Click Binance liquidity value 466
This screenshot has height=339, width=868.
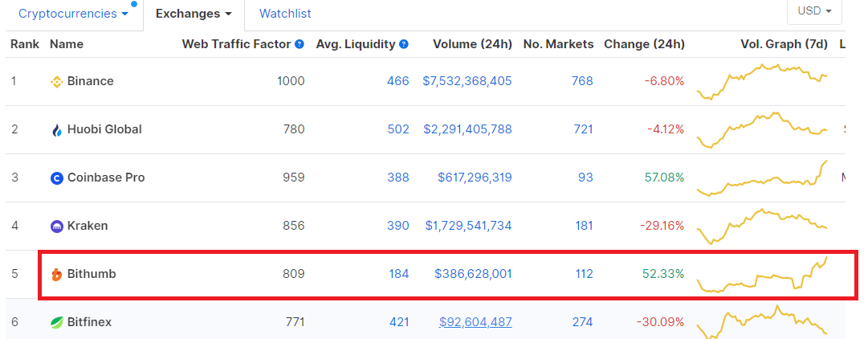tap(398, 81)
